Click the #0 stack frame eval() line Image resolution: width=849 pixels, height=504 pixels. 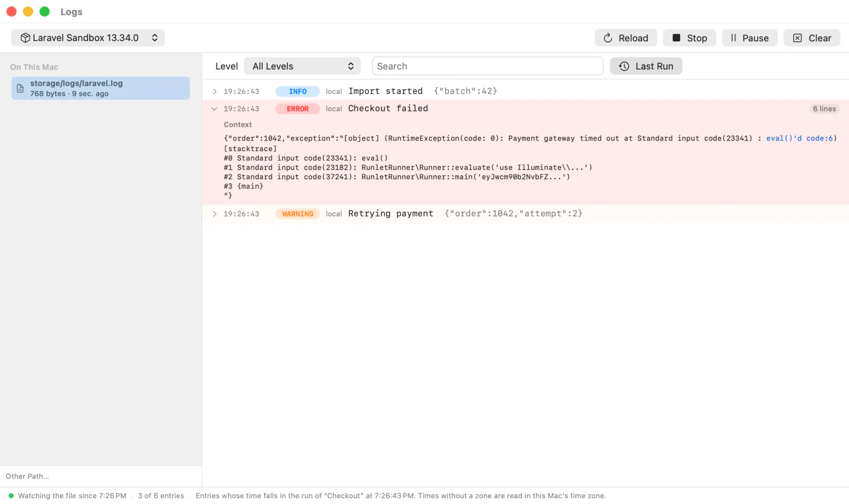click(306, 158)
